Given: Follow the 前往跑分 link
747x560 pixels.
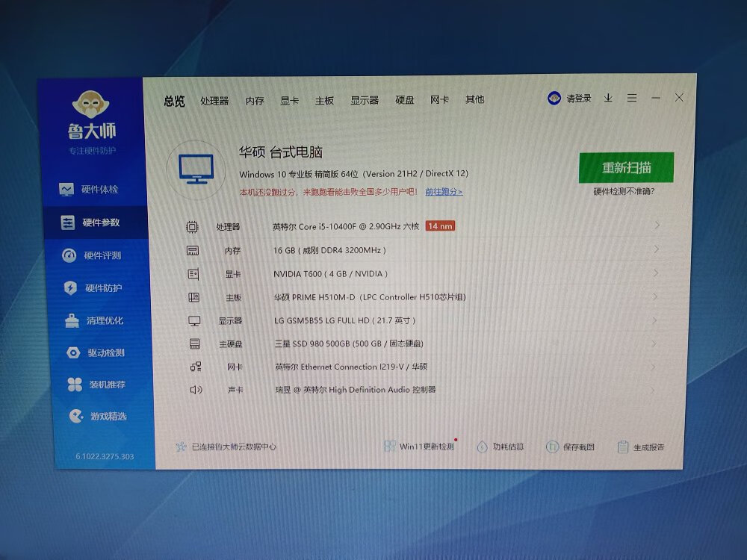Looking at the screenshot, I should coord(444,192).
